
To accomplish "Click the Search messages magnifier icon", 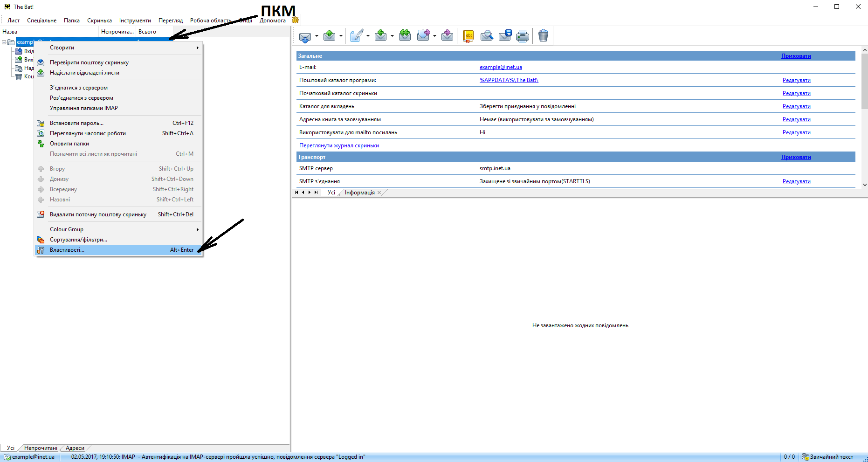I will 487,36.
